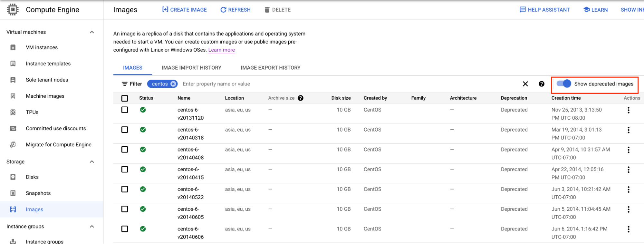This screenshot has height=244, width=644.
Task: Click image name centos-6-v20140408
Action: (x=191, y=153)
